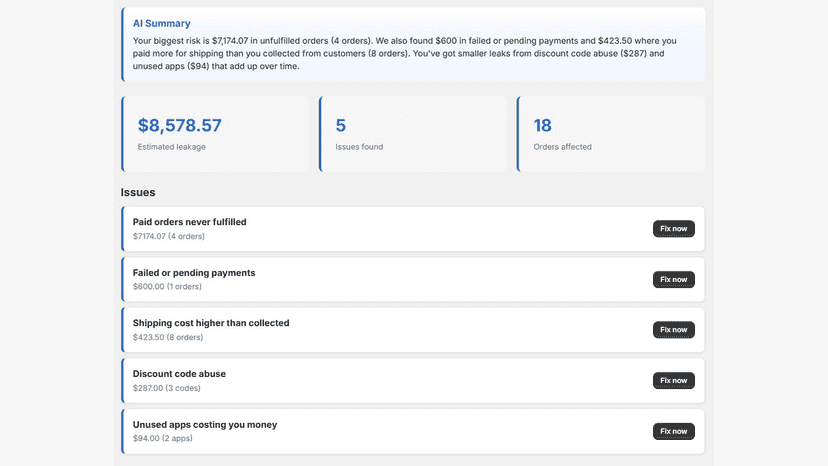The width and height of the screenshot is (828, 466).
Task: Select the AI Summary heading
Action: pyautogui.click(x=162, y=23)
